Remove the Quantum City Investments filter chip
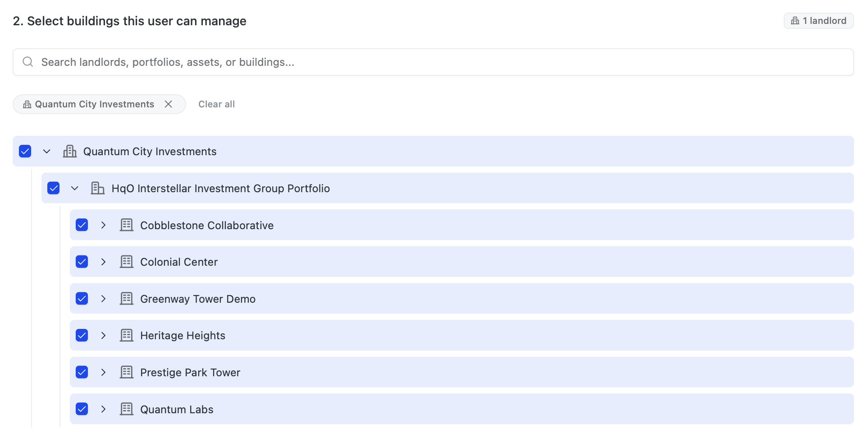 169,104
